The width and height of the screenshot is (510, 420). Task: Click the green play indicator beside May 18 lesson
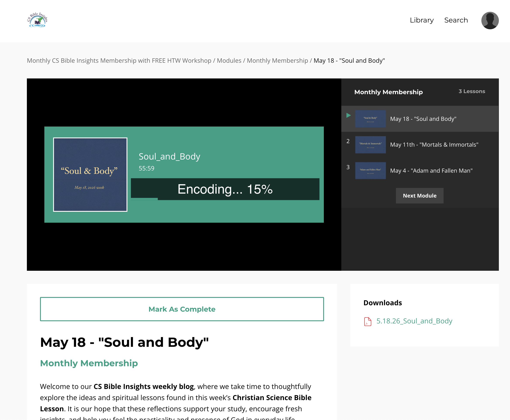click(348, 115)
